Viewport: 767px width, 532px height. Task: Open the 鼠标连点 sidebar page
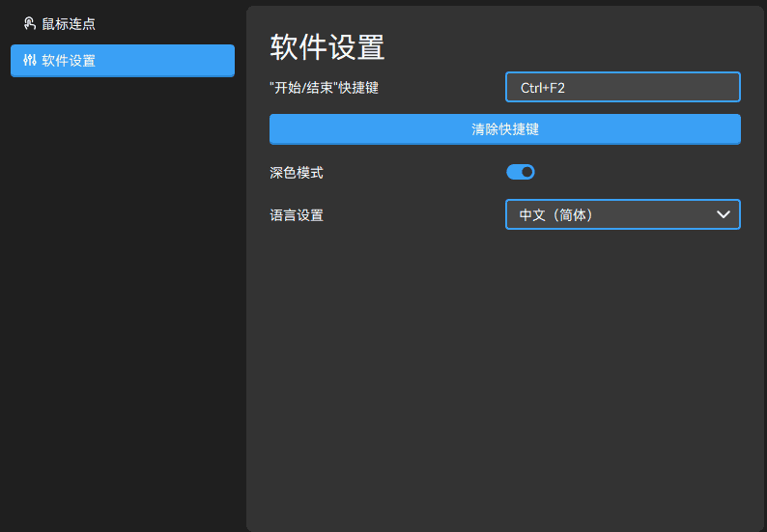(x=123, y=23)
